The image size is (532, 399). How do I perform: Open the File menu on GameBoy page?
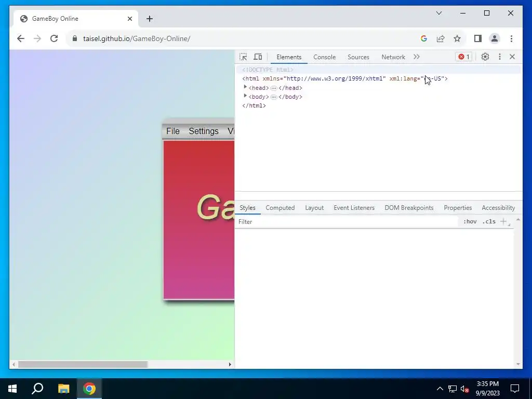click(172, 131)
